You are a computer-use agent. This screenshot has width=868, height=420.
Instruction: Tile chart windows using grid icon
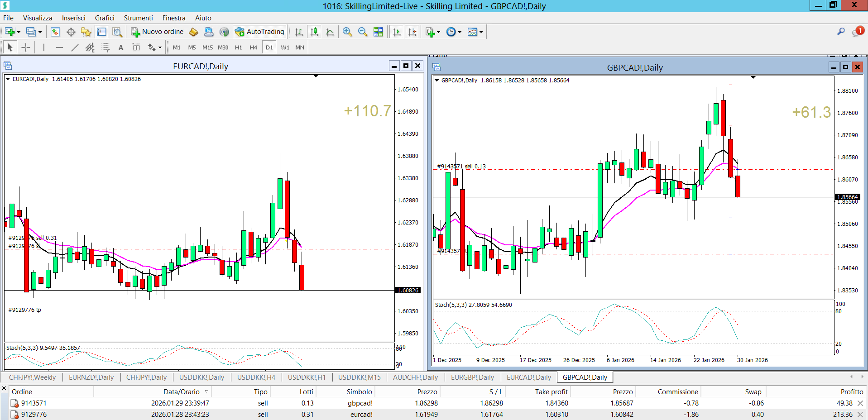378,32
